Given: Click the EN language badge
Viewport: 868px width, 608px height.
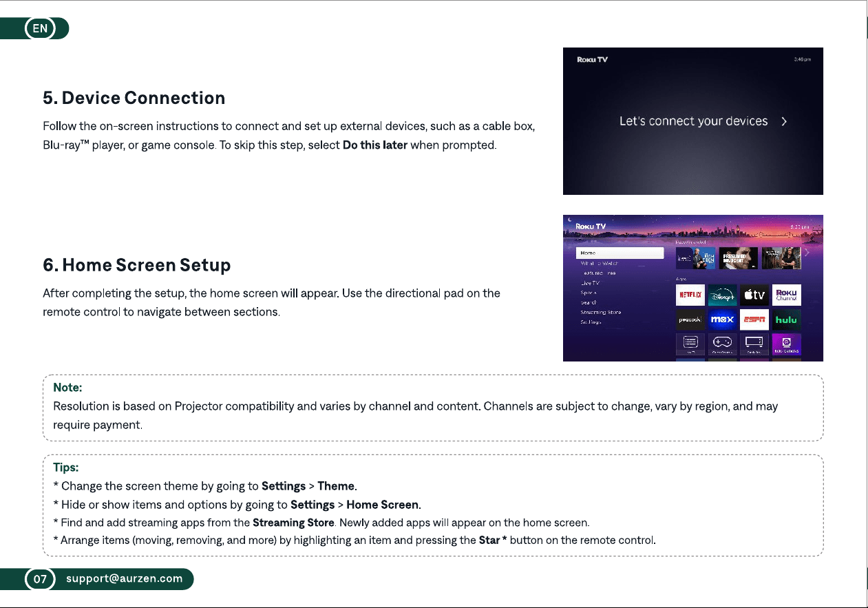Looking at the screenshot, I should click(40, 28).
